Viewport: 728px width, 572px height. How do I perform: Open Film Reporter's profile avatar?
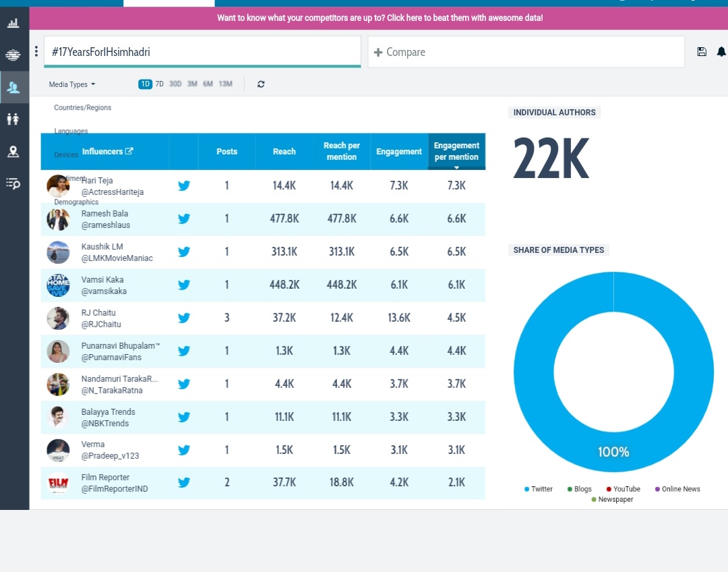pos(58,482)
